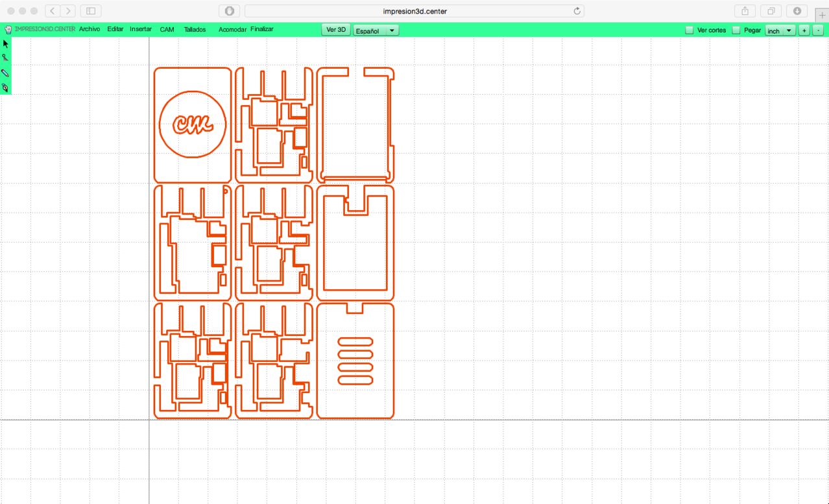Select the pencil drawing tool
The height and width of the screenshot is (504, 829).
tap(5, 73)
